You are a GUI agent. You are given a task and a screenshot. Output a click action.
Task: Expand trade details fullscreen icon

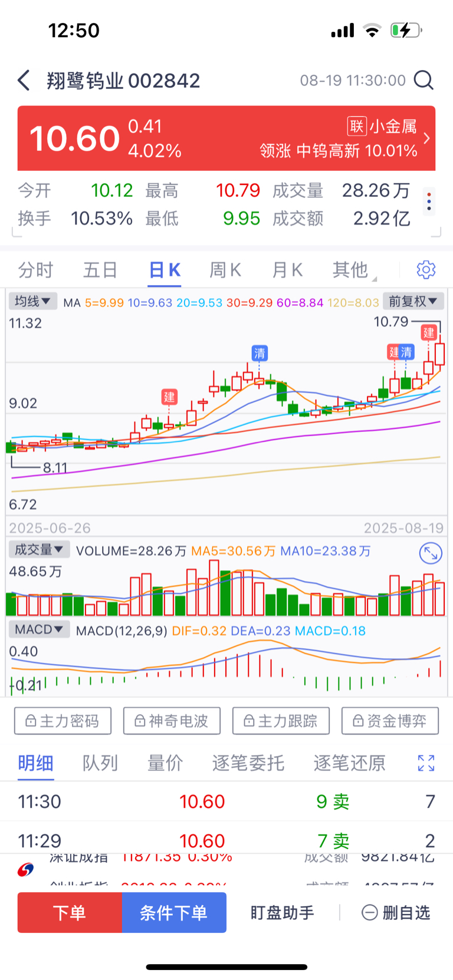tap(426, 763)
